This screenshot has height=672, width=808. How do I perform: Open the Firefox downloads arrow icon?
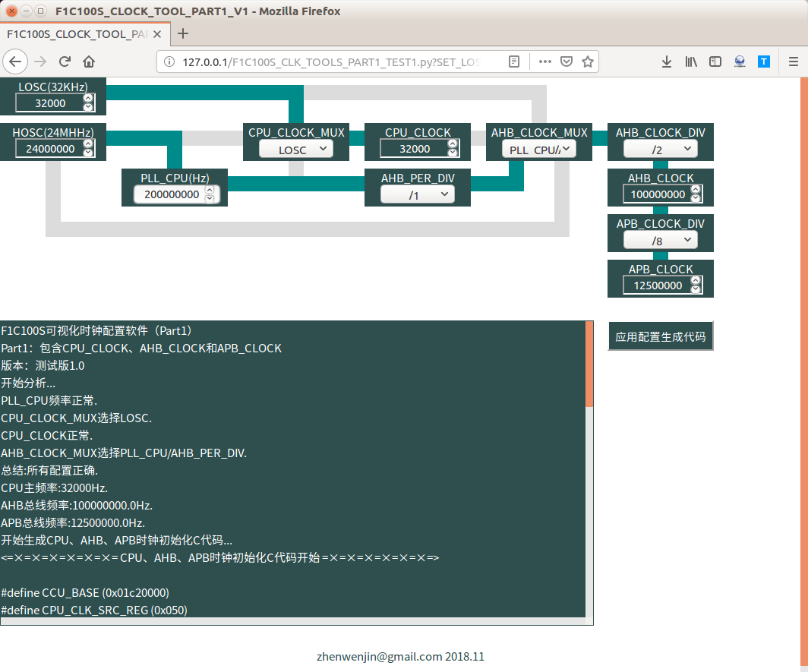coord(666,62)
